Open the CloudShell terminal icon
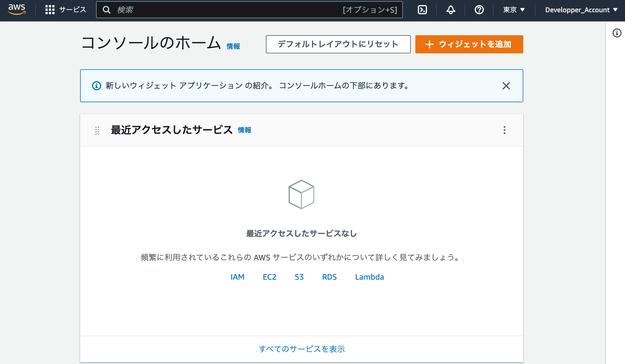This screenshot has height=364, width=625. pos(422,10)
